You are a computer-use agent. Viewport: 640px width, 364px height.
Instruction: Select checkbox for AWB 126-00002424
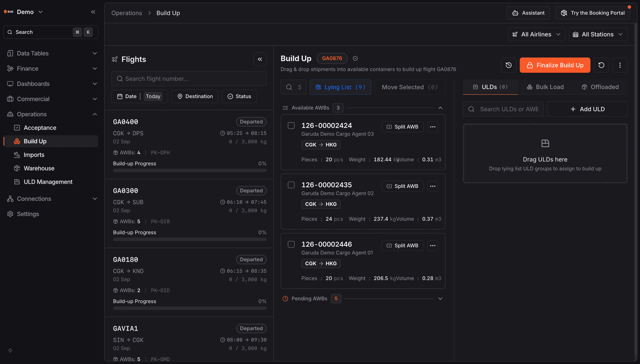point(291,126)
